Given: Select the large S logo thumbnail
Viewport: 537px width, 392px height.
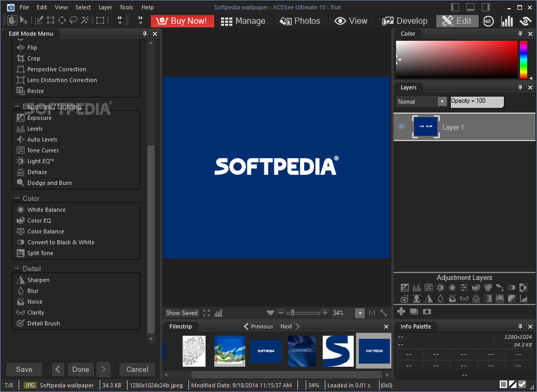Looking at the screenshot, I should click(338, 351).
